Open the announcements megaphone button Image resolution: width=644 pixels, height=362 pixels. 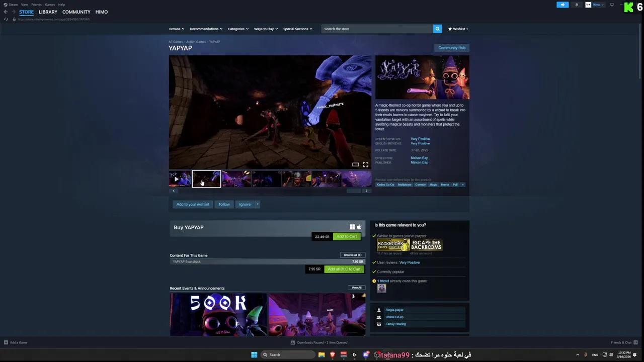click(x=562, y=5)
